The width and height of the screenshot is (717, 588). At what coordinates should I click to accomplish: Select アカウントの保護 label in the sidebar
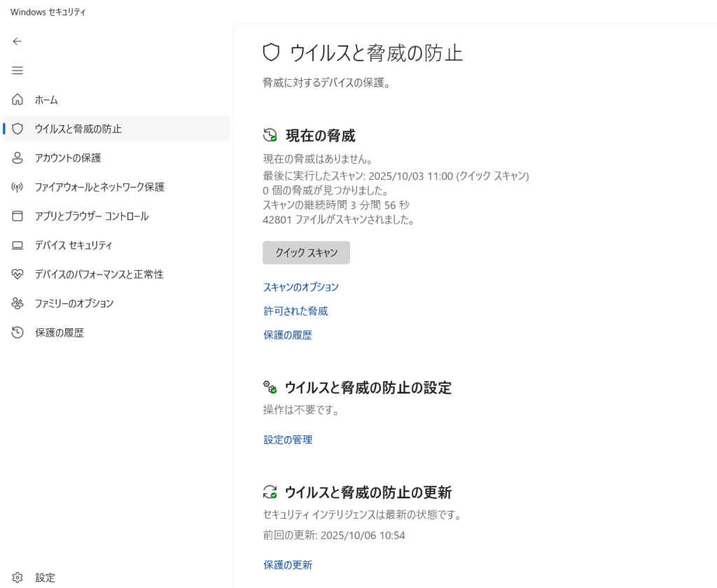point(68,158)
